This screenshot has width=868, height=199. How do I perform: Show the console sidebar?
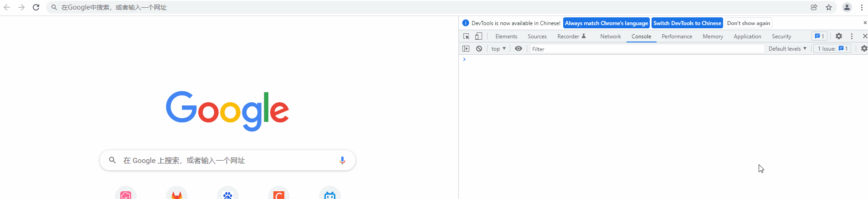point(466,49)
